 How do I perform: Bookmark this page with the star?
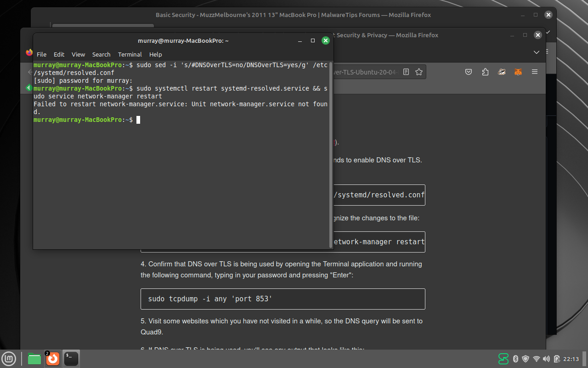pos(418,72)
